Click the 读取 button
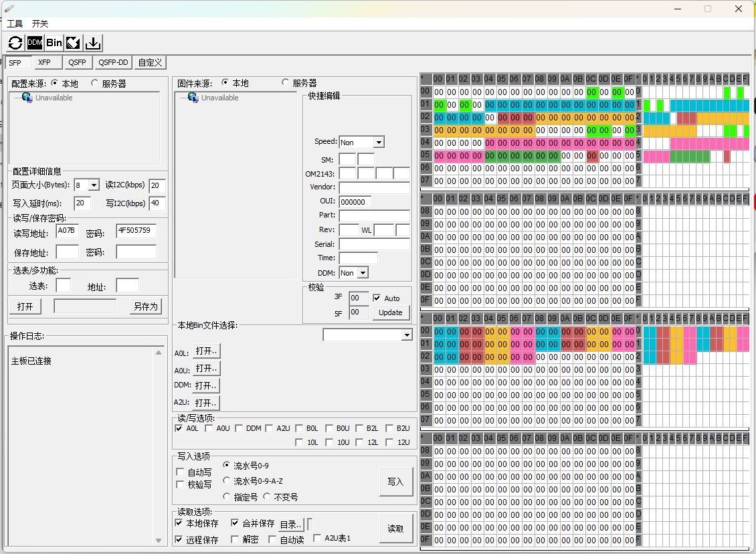The image size is (756, 554). point(395,529)
